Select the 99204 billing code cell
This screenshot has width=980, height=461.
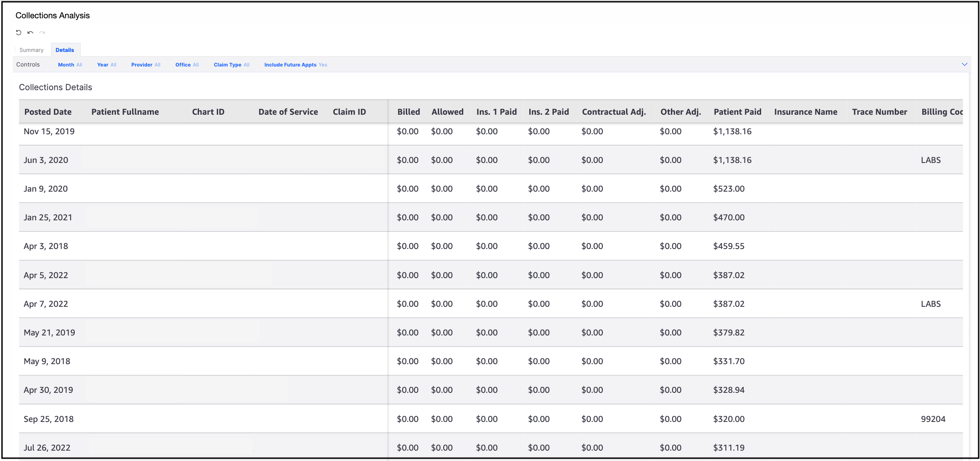(933, 419)
